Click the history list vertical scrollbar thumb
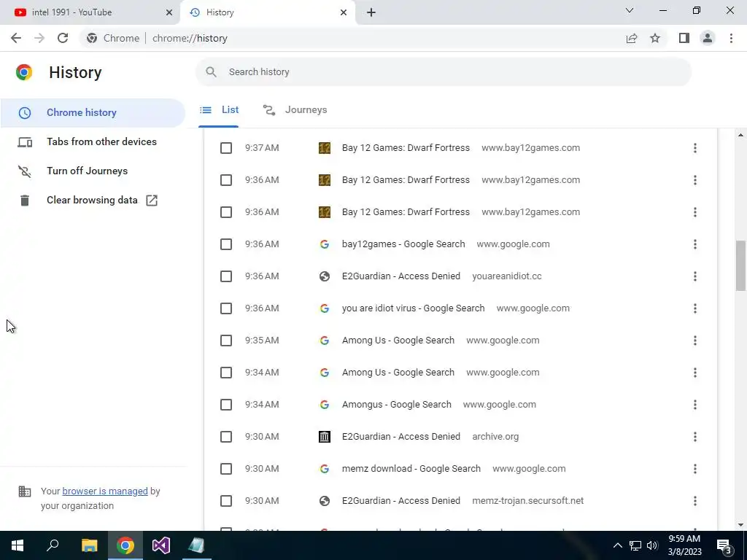Screen dimensions: 747x560 (x=740, y=265)
